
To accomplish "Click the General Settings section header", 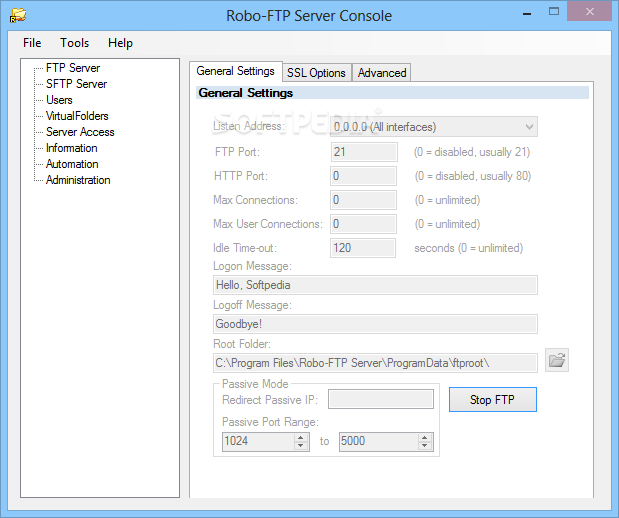I will pos(392,93).
